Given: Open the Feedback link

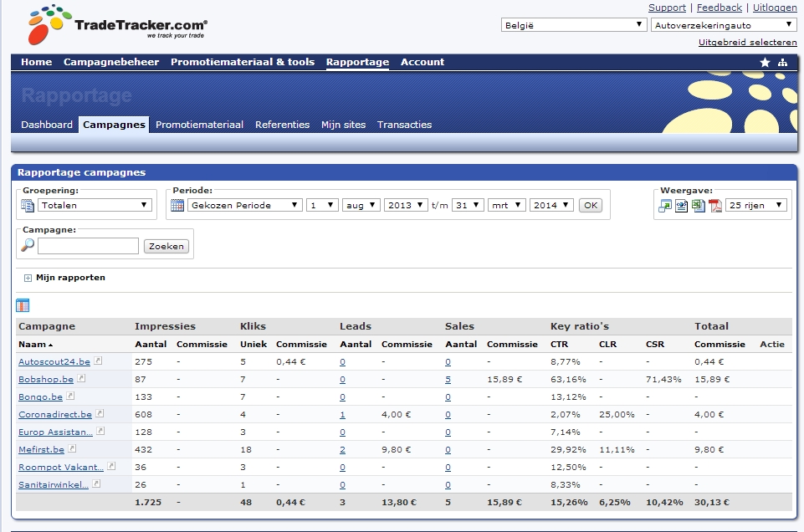Looking at the screenshot, I should (720, 8).
